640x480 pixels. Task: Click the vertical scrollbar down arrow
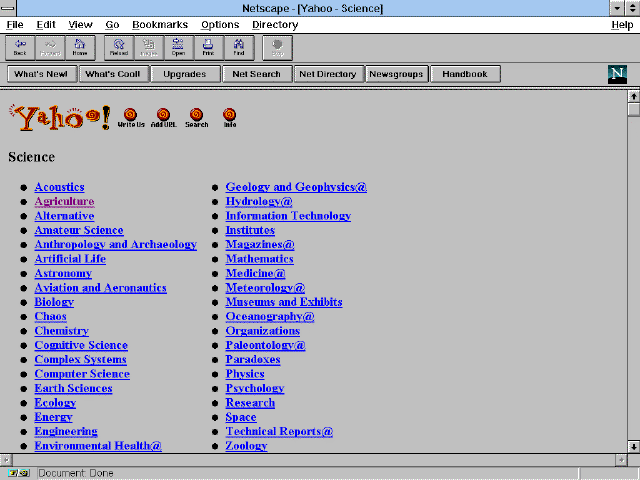(633, 446)
